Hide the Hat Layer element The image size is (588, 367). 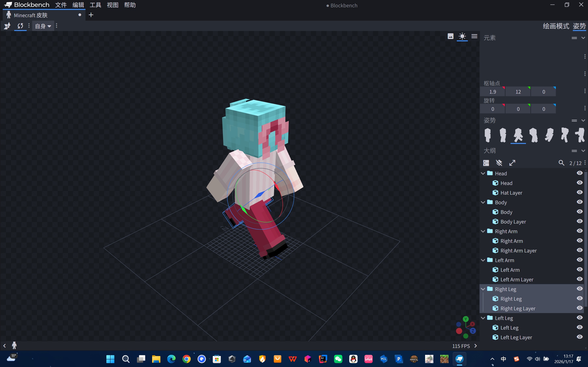579,193
